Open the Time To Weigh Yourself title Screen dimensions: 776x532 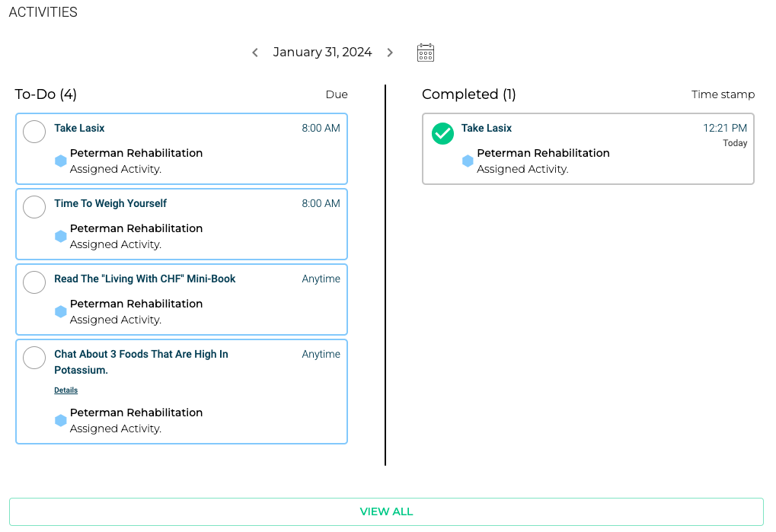click(110, 203)
